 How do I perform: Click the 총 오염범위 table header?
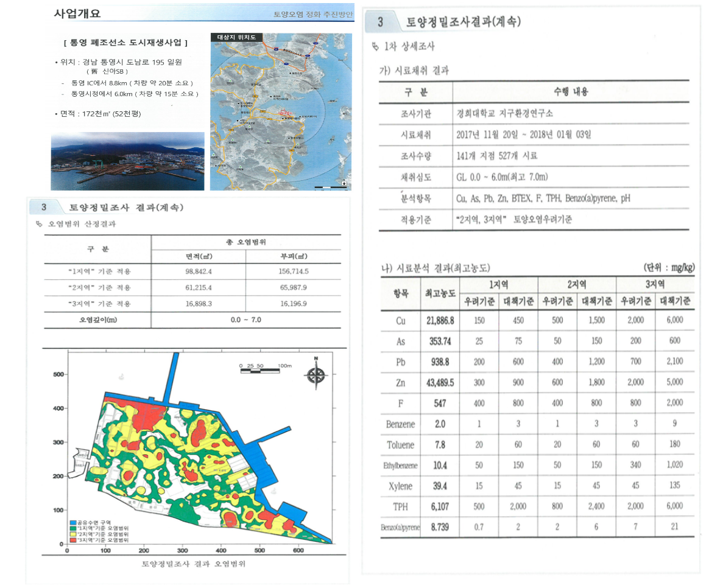(x=246, y=242)
